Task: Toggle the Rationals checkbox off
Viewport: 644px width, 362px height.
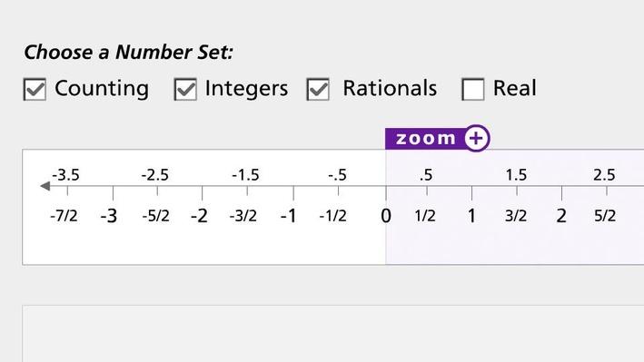Action: pos(318,89)
